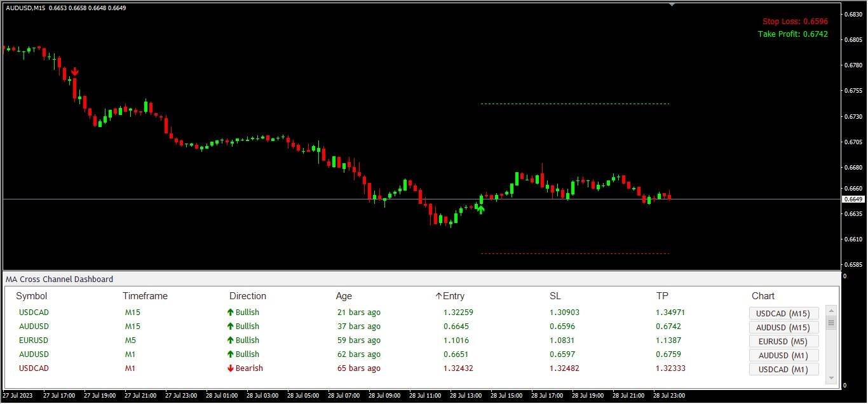Screen dimensions: 868x404
Task: Open the AUDUSD (M15) chart button
Action: 784,327
